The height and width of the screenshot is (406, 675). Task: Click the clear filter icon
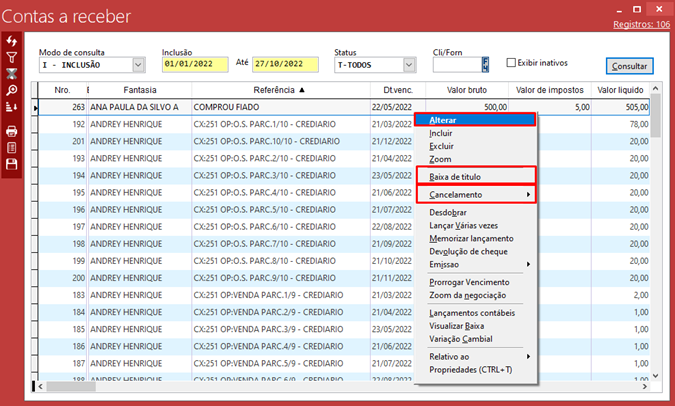[12, 73]
